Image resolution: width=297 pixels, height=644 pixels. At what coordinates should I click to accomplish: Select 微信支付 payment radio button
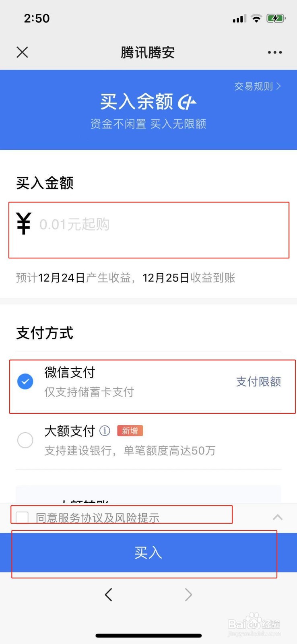[x=25, y=382]
